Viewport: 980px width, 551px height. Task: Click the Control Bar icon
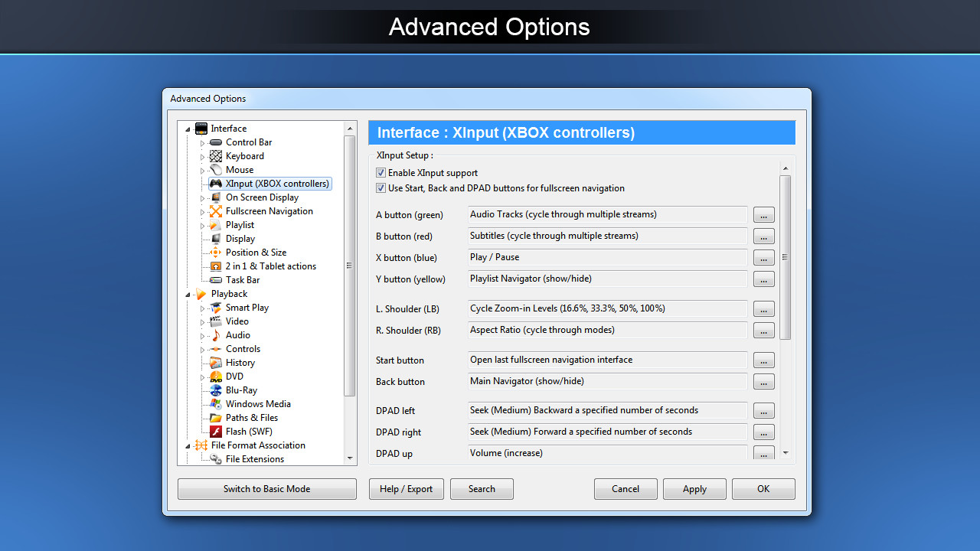point(215,142)
